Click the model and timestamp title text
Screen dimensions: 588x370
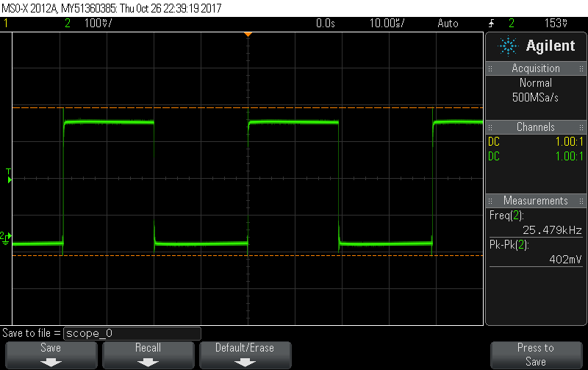[x=112, y=8]
